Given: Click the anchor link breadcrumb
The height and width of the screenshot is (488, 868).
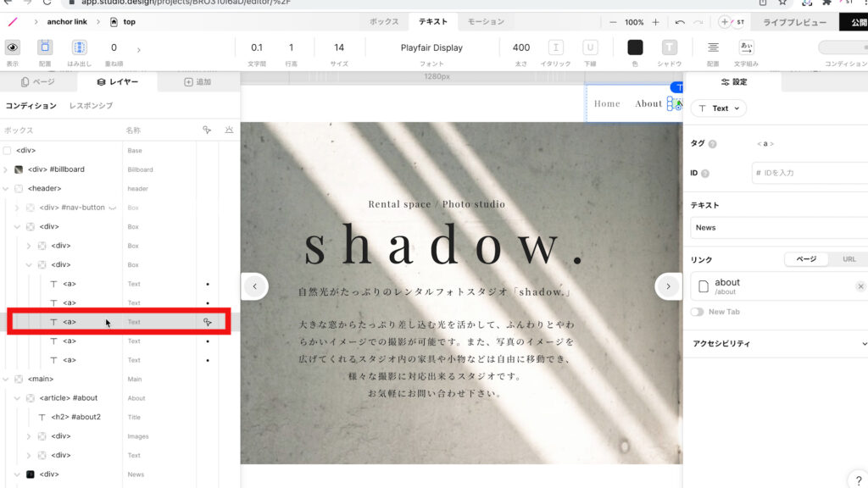Looking at the screenshot, I should (67, 21).
